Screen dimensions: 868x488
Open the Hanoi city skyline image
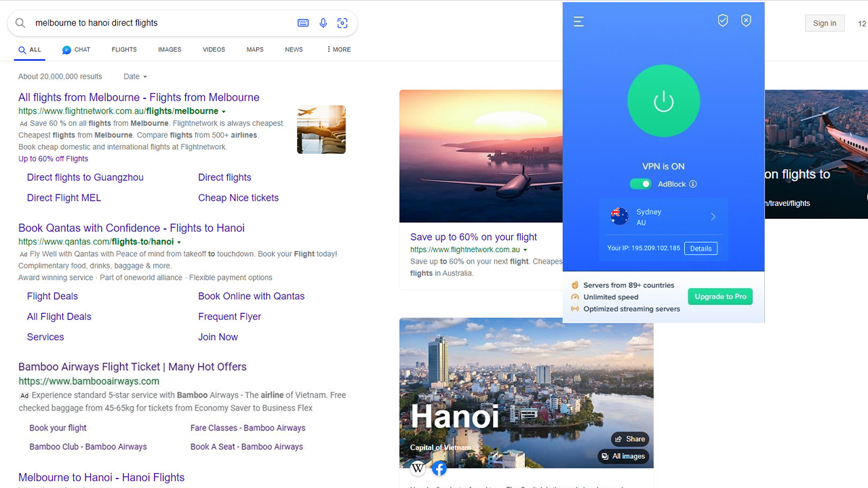[x=526, y=392]
